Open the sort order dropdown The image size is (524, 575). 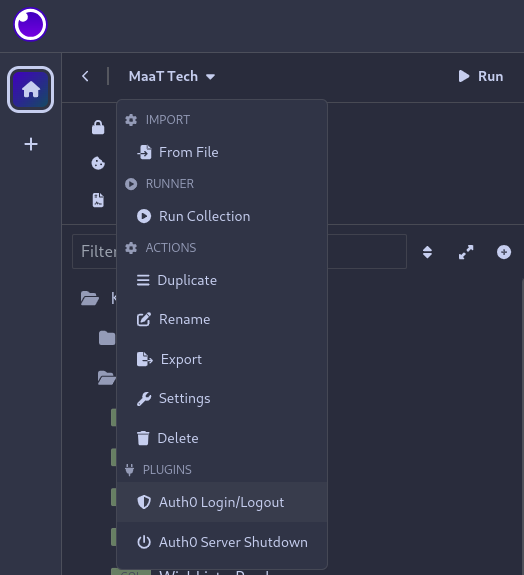(427, 252)
